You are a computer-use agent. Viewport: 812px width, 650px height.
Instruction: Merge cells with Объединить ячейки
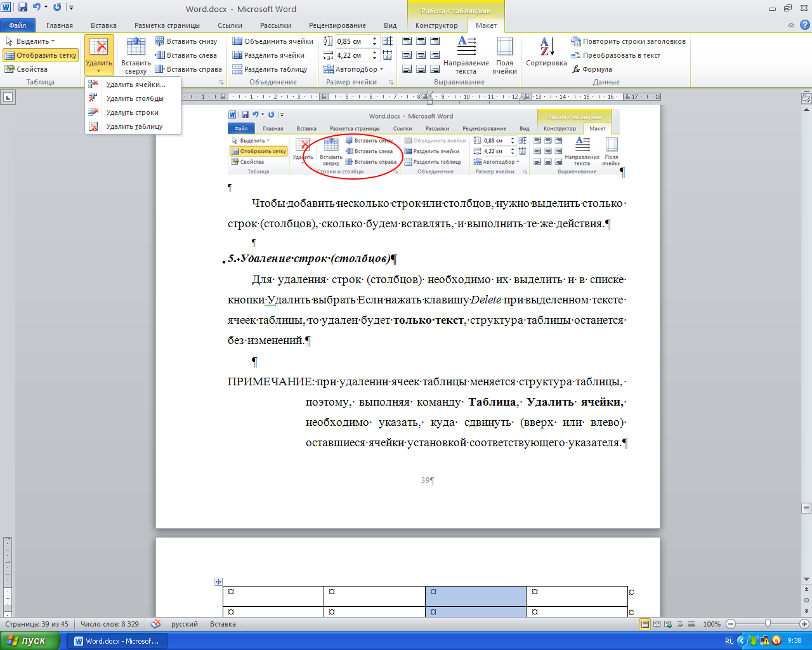(273, 41)
